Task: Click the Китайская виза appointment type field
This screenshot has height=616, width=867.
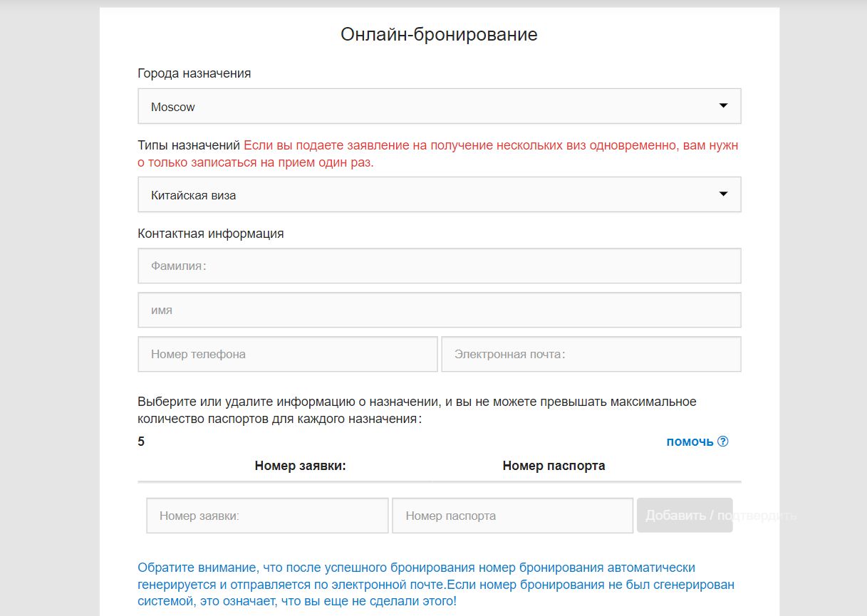Action: coord(427,195)
